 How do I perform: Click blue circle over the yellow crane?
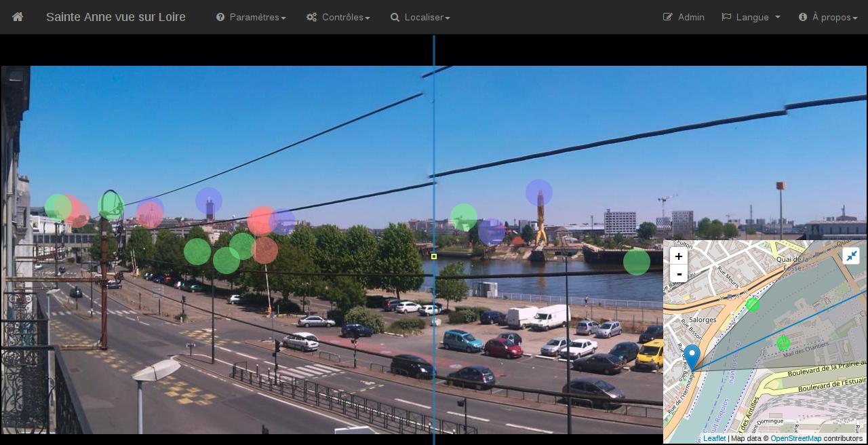pos(539,193)
